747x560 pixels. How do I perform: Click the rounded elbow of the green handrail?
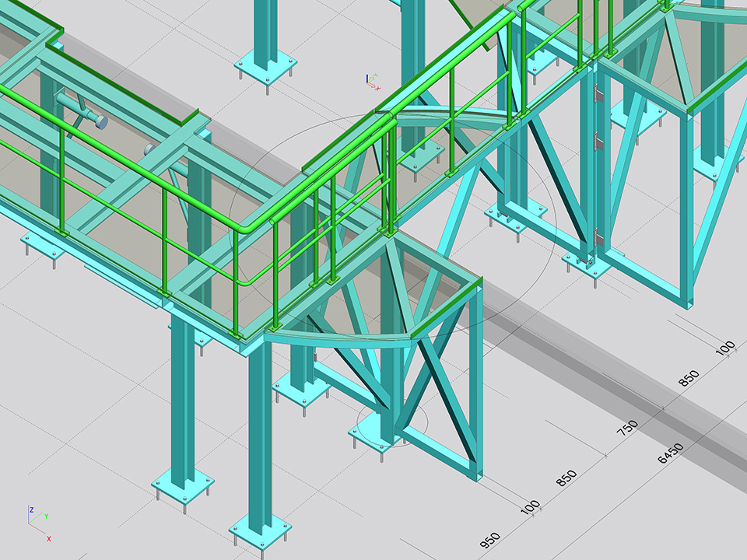247,228
